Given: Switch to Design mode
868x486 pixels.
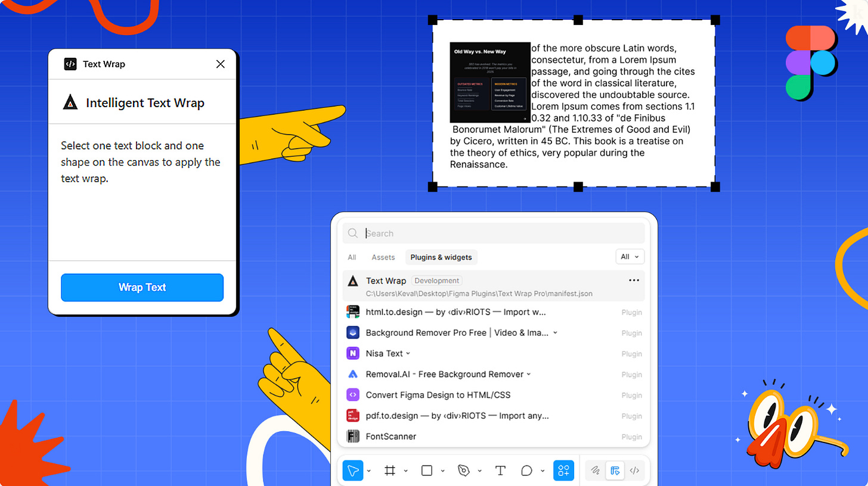Looking at the screenshot, I should coord(615,471).
